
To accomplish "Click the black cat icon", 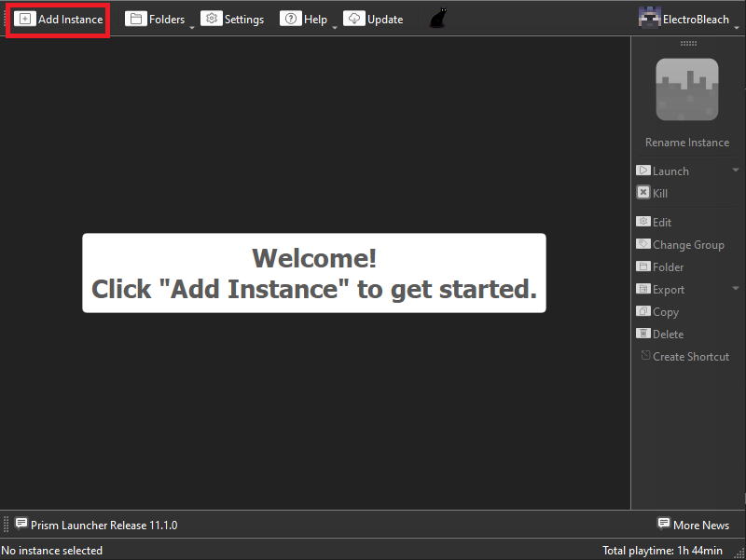I will [438, 19].
